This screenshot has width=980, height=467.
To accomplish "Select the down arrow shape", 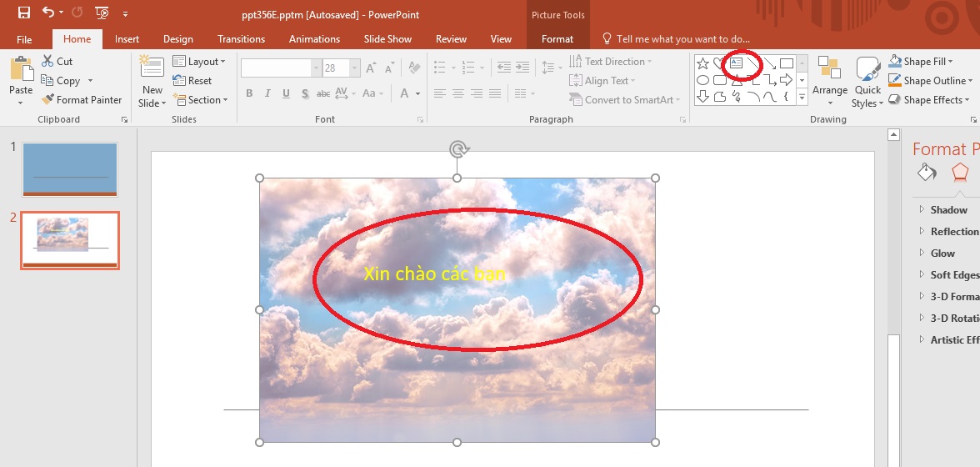I will point(702,96).
